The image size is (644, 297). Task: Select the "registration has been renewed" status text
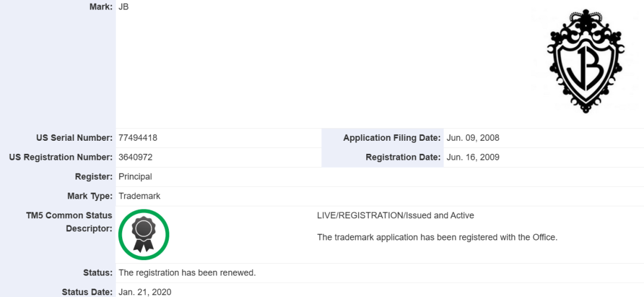click(187, 273)
